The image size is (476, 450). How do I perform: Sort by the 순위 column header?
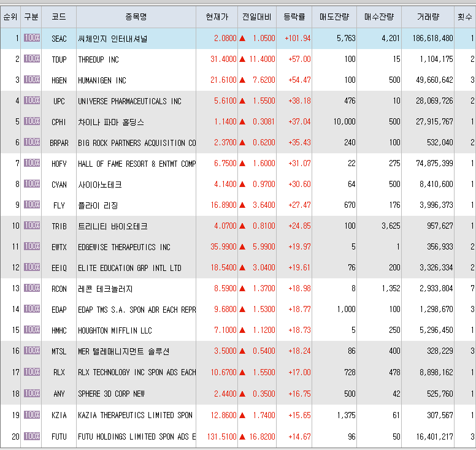coord(10,17)
